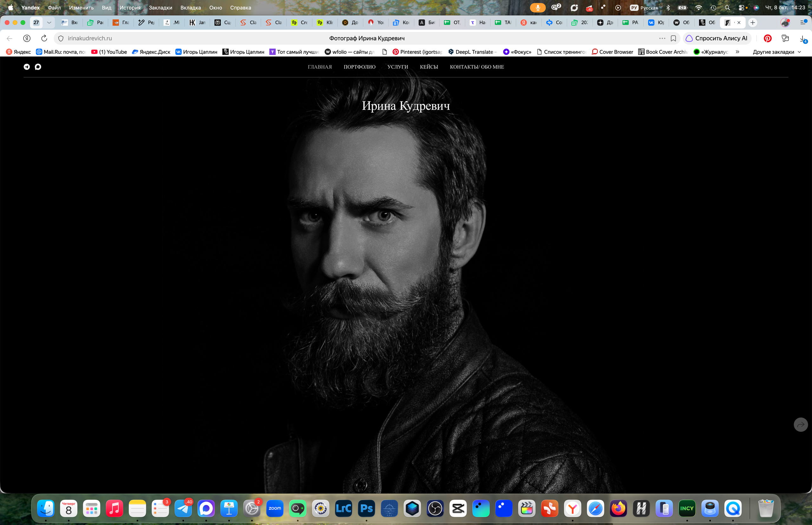This screenshot has width=812, height=525.
Task: Switch the Русская input source
Action: (644, 8)
